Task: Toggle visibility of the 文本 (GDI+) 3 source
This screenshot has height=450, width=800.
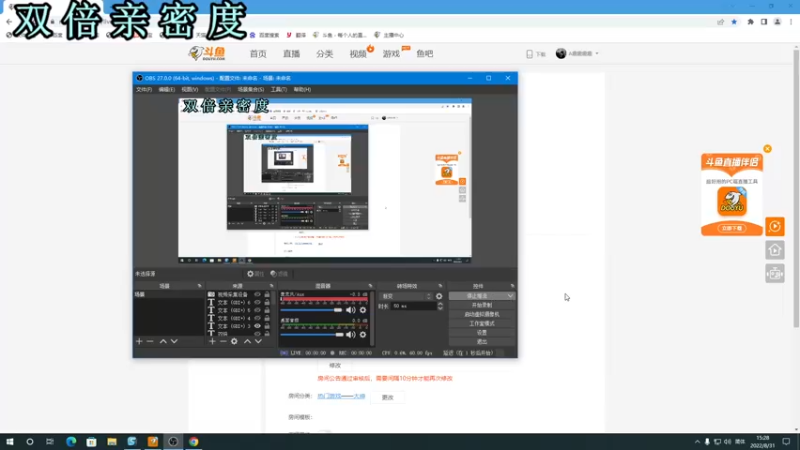Action: [257, 326]
